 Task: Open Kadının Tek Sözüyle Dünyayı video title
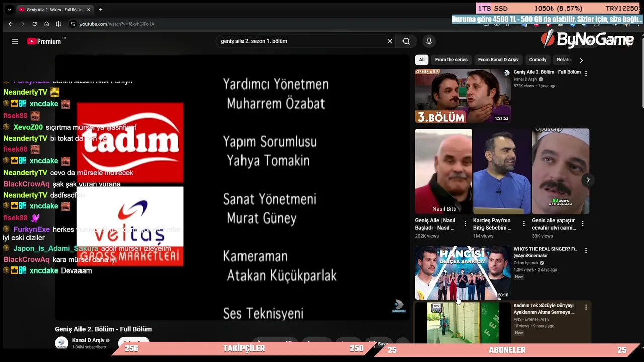(544, 309)
